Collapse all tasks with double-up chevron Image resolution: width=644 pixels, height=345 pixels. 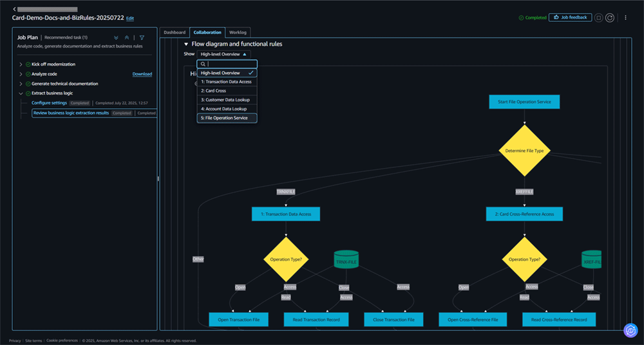click(x=126, y=38)
